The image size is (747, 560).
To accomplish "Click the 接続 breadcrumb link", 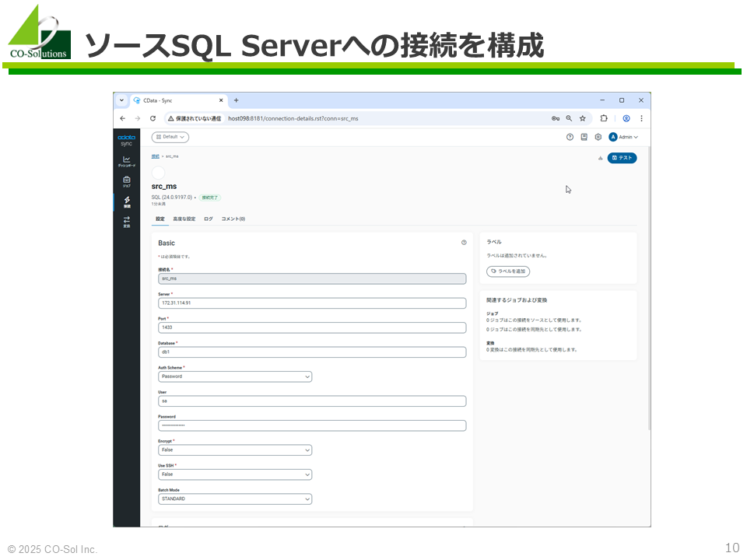I will 156,156.
